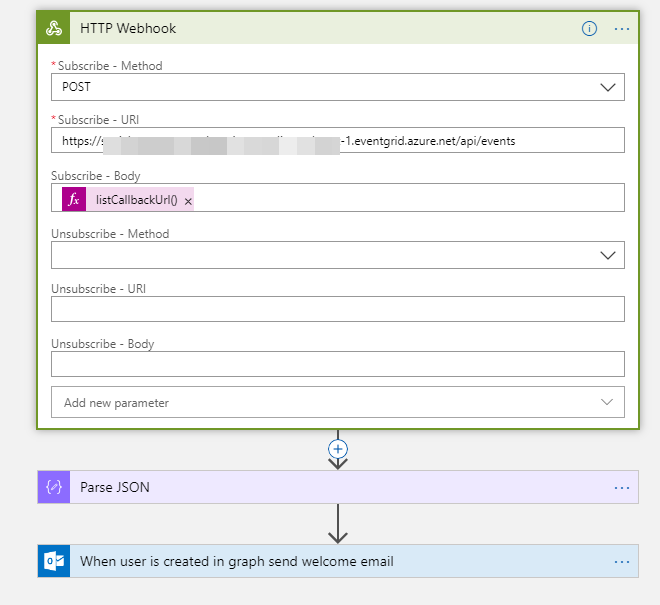Screen dimensions: 660x605
Task: Expand the send welcome email action
Action: [x=237, y=561]
